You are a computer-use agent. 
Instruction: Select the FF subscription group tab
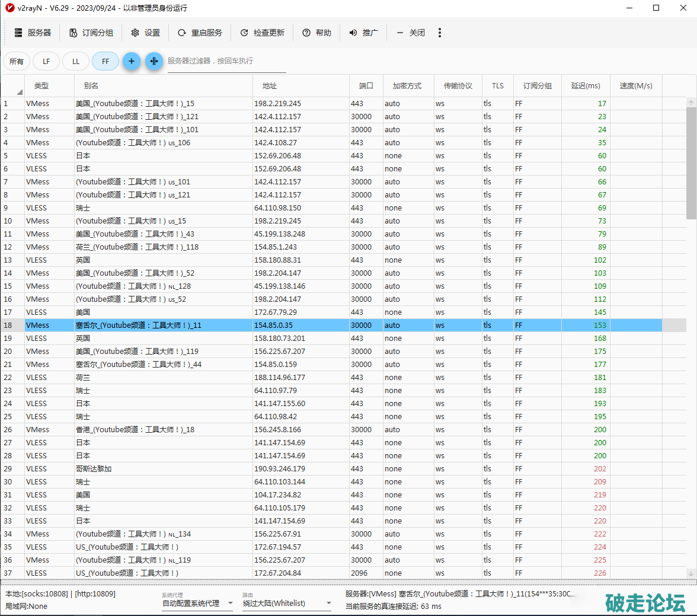105,61
